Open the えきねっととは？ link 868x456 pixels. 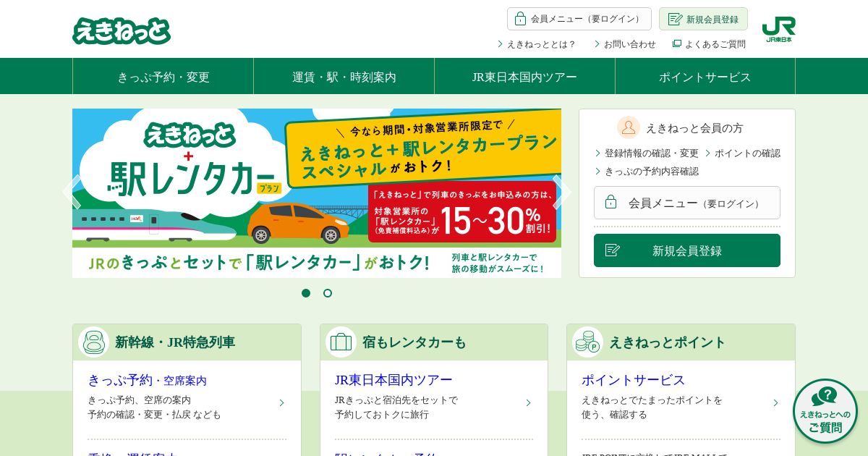541,44
